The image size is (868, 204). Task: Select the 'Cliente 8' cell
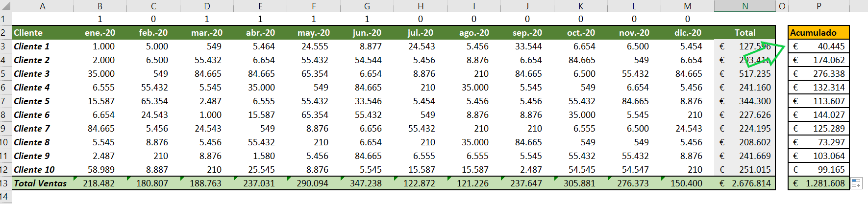click(x=43, y=142)
